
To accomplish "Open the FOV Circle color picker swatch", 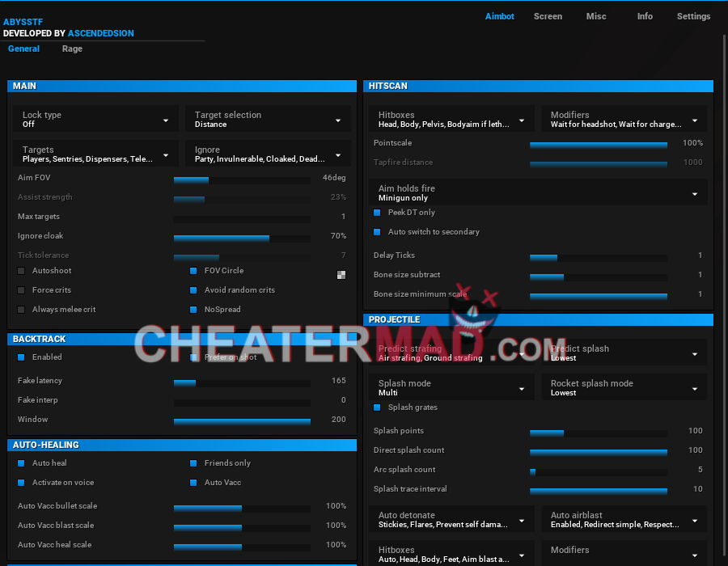I will 341,275.
